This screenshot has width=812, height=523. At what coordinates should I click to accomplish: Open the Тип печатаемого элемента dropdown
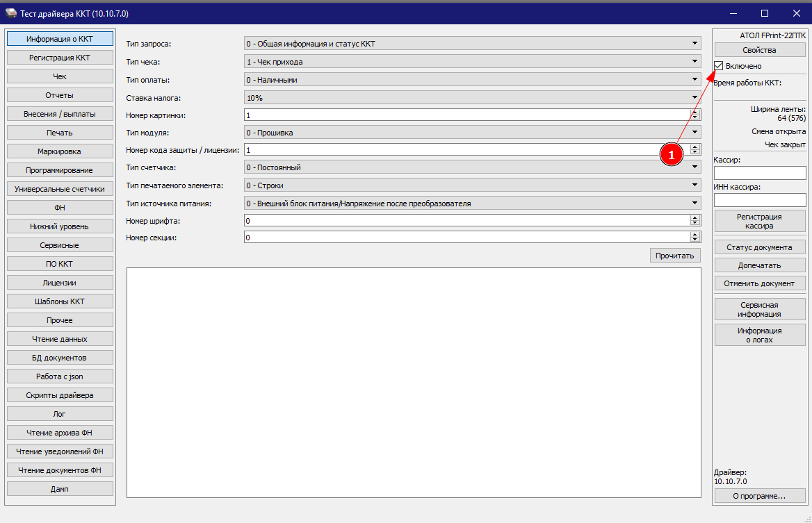tap(472, 185)
